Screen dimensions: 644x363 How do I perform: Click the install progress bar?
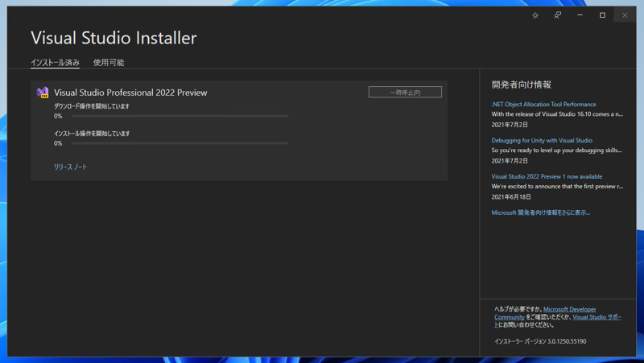180,143
